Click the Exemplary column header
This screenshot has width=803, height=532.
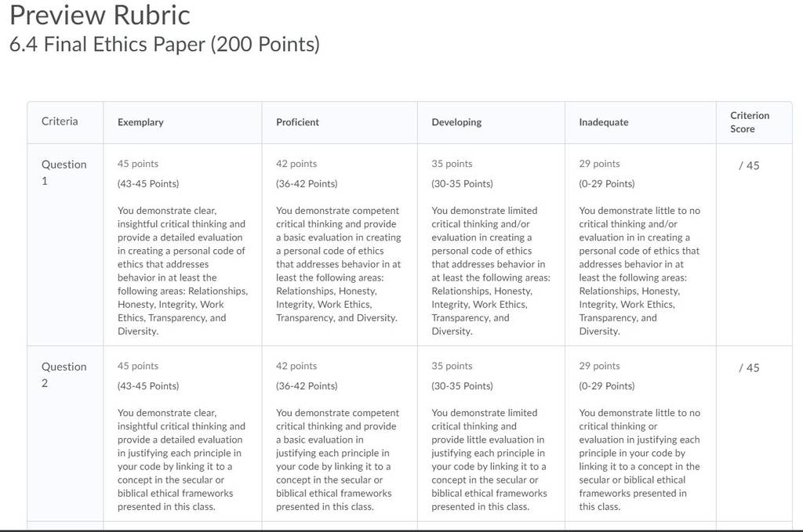pos(140,122)
